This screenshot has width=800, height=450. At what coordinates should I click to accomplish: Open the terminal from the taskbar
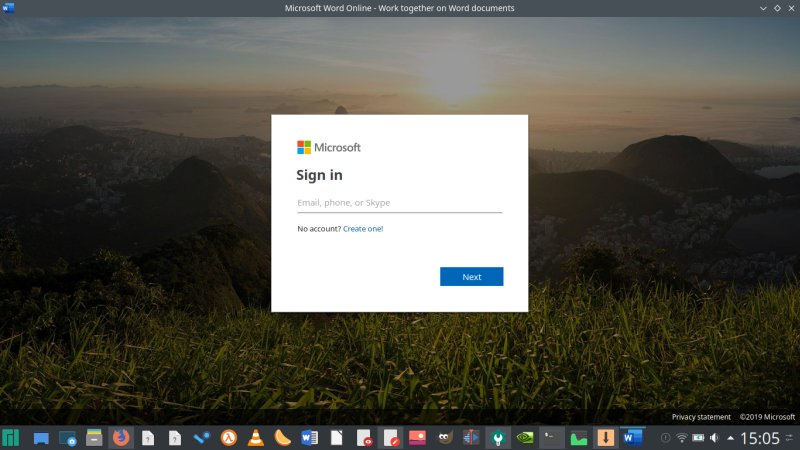point(551,437)
